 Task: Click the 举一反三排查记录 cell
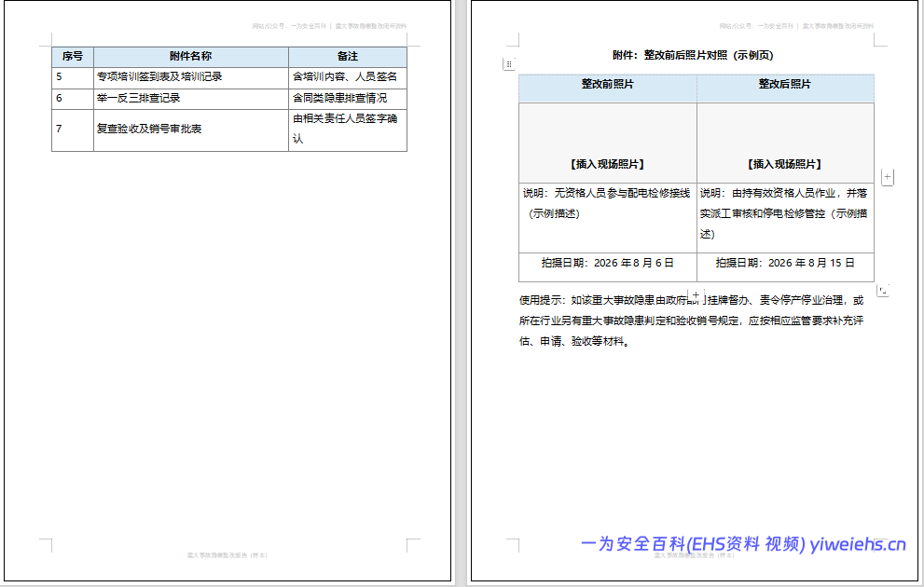pos(191,99)
